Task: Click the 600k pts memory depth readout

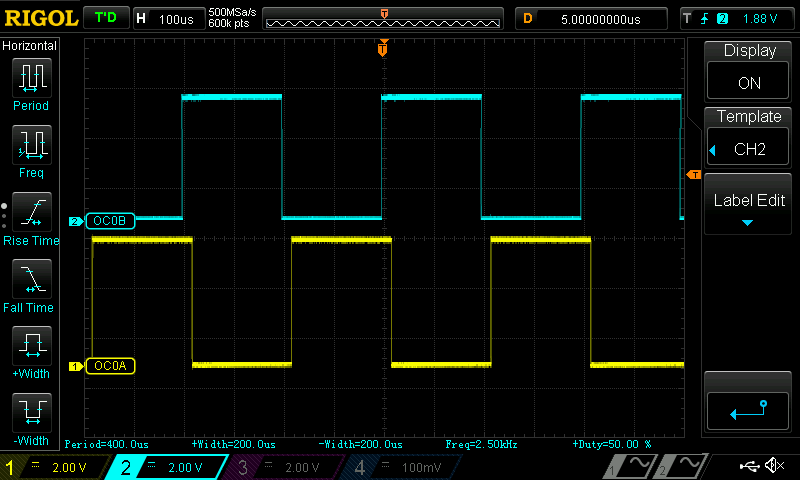Action: tap(229, 23)
